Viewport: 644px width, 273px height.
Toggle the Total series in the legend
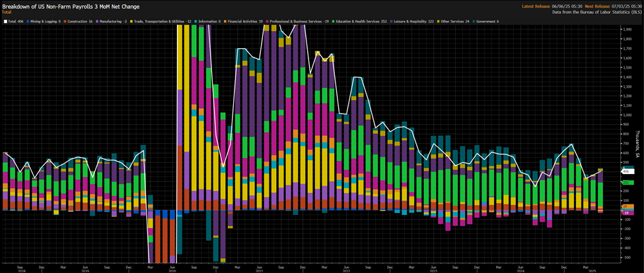[13, 21]
